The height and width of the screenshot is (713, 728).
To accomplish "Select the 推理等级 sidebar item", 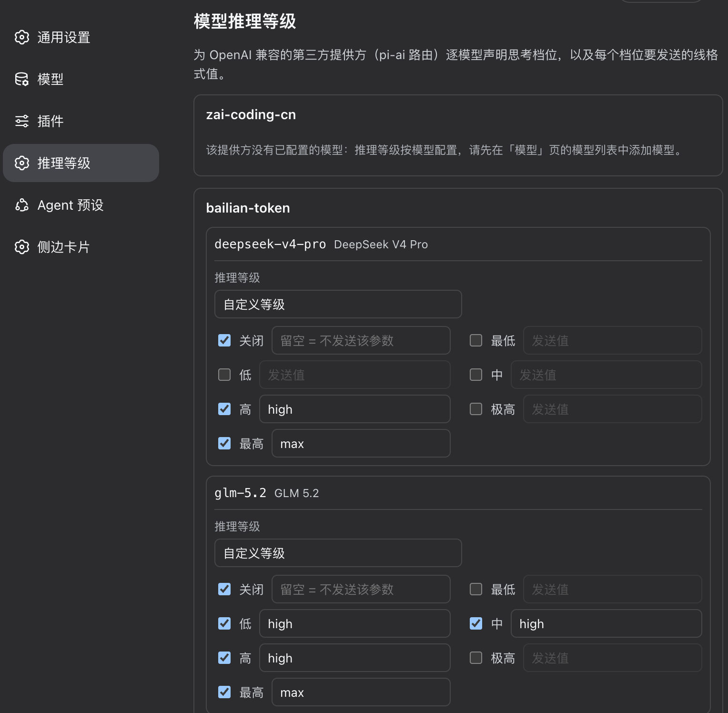I will tap(81, 163).
